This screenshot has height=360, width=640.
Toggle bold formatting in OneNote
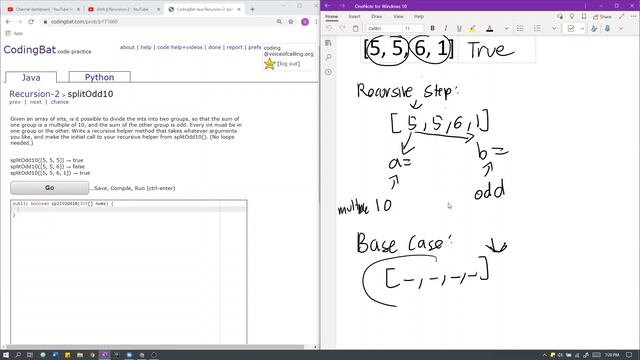(432, 28)
